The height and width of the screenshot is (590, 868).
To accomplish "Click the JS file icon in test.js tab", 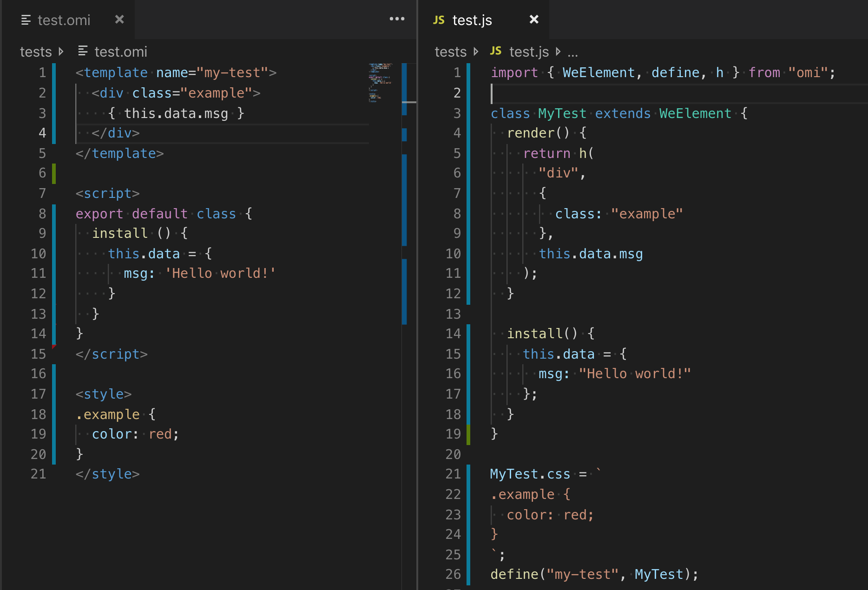I will click(439, 20).
